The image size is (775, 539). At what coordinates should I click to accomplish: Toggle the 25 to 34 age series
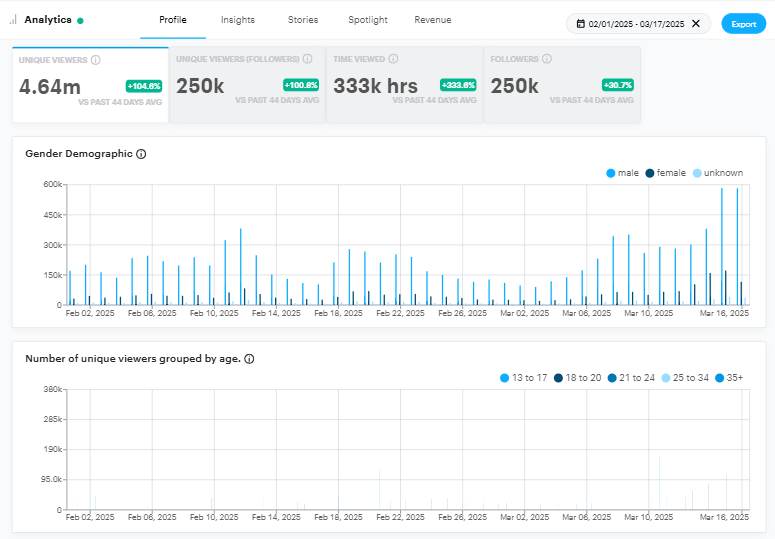(x=685, y=378)
